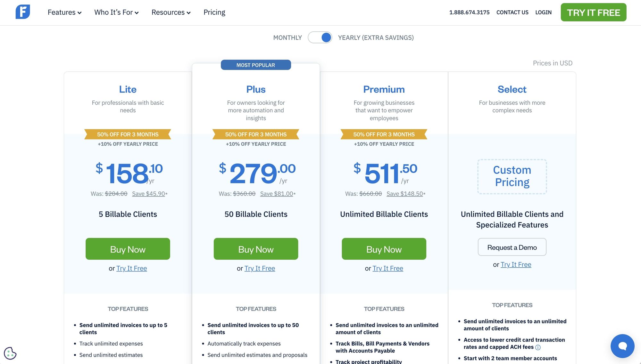Click LOGIN in the top navigation
Viewport: 641px width, 364px height.
pos(543,12)
